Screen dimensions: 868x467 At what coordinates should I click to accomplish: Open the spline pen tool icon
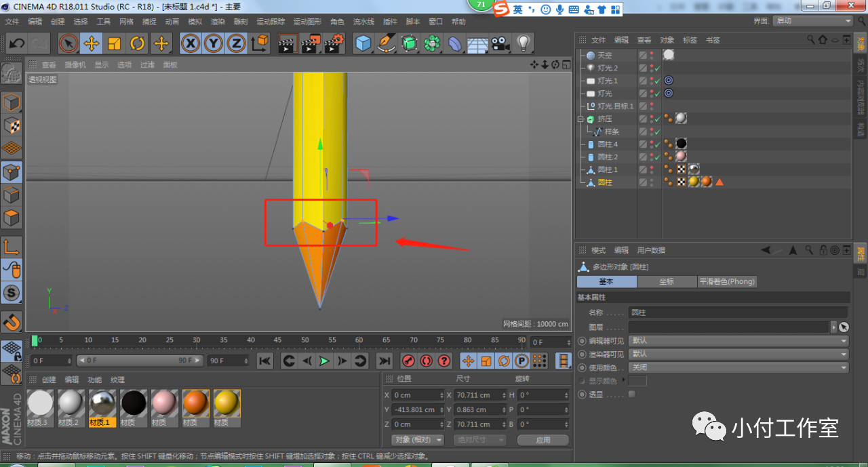[387, 44]
